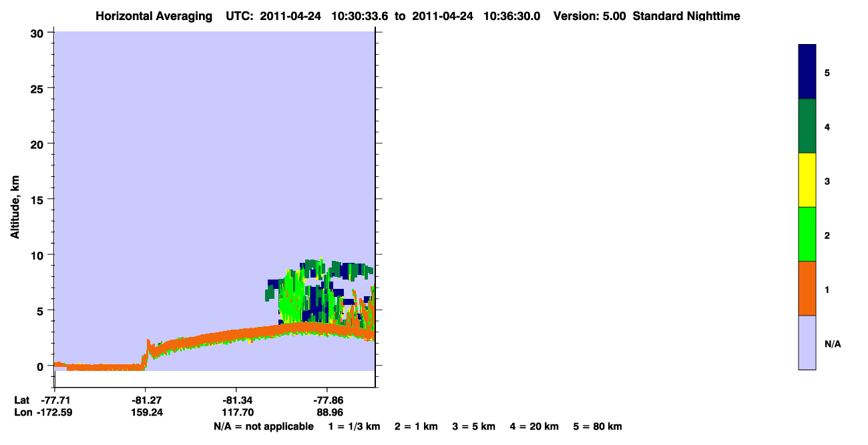The height and width of the screenshot is (445, 868).
Task: Click the y-axis tick label 10
Action: (39, 255)
